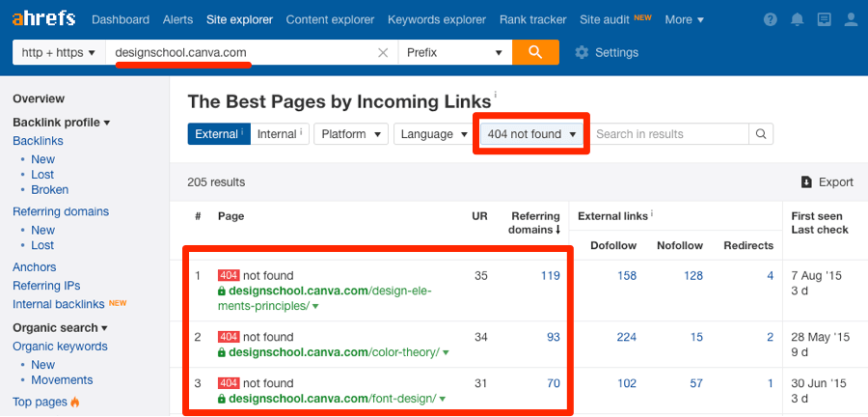This screenshot has height=417, width=868.
Task: Click the 128 nofollow links value
Action: [693, 275]
